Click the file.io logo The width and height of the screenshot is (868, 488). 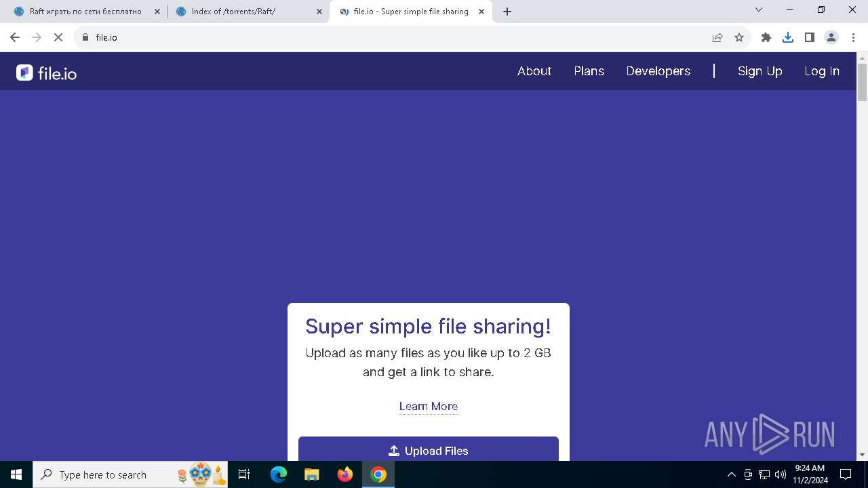[46, 73]
